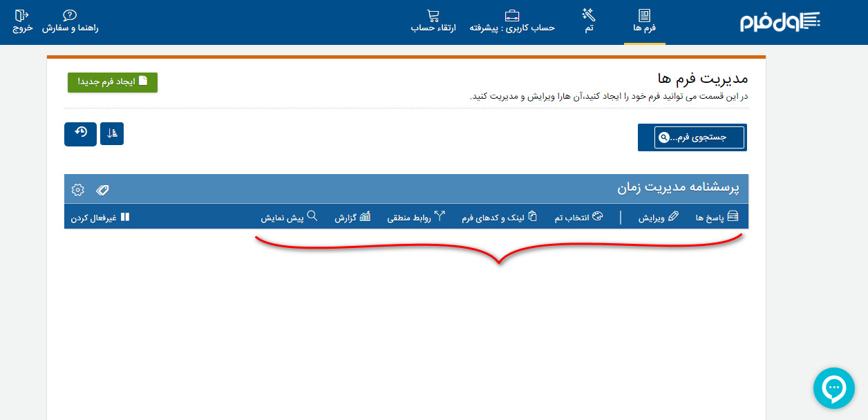Open انتخاب تم theme selection
The image size is (868, 420).
coord(579,217)
